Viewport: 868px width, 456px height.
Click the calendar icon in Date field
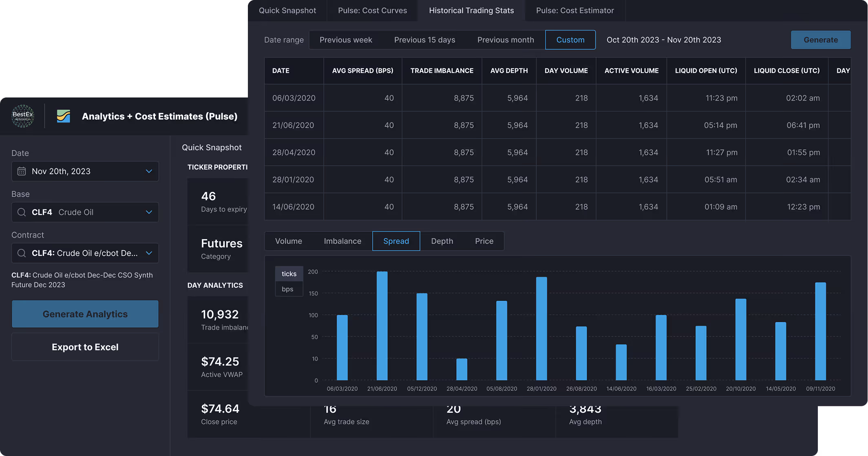coord(22,171)
